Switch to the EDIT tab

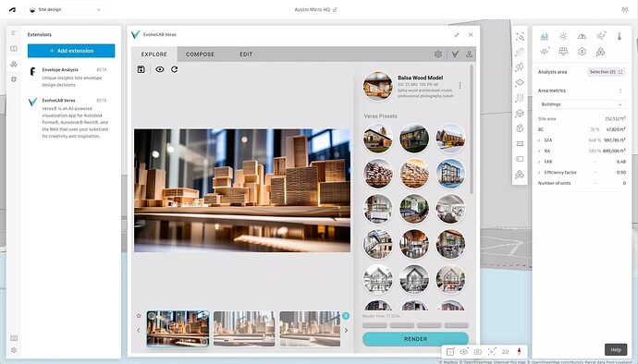(246, 55)
